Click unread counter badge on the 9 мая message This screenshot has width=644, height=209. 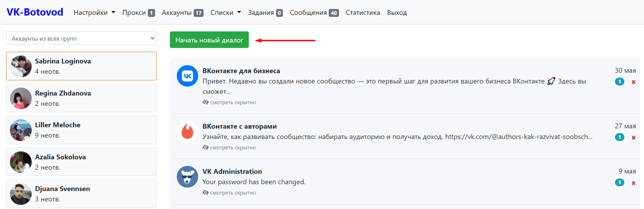(x=620, y=182)
